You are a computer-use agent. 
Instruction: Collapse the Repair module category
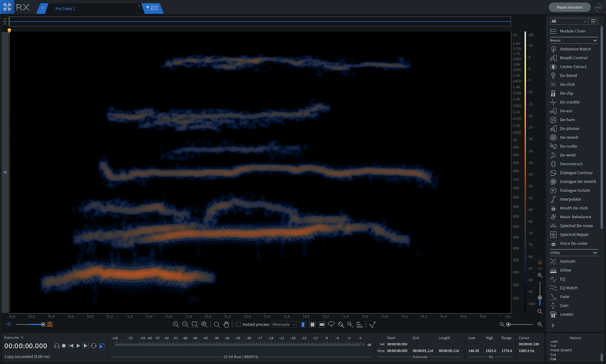coord(595,40)
